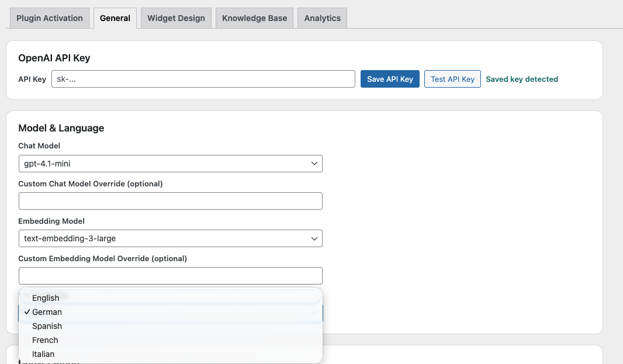This screenshot has width=623, height=364.
Task: Click the Model & Language heading
Action: coord(61,128)
